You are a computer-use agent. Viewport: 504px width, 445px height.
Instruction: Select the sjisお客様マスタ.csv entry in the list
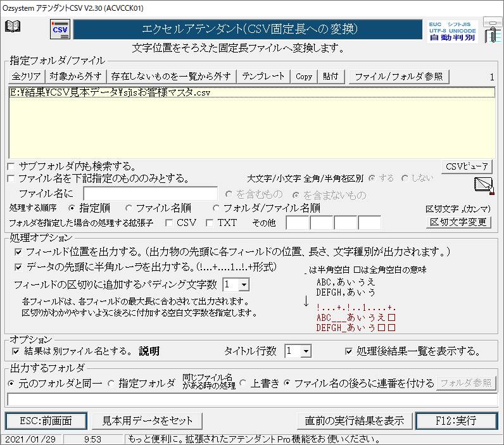(x=111, y=92)
